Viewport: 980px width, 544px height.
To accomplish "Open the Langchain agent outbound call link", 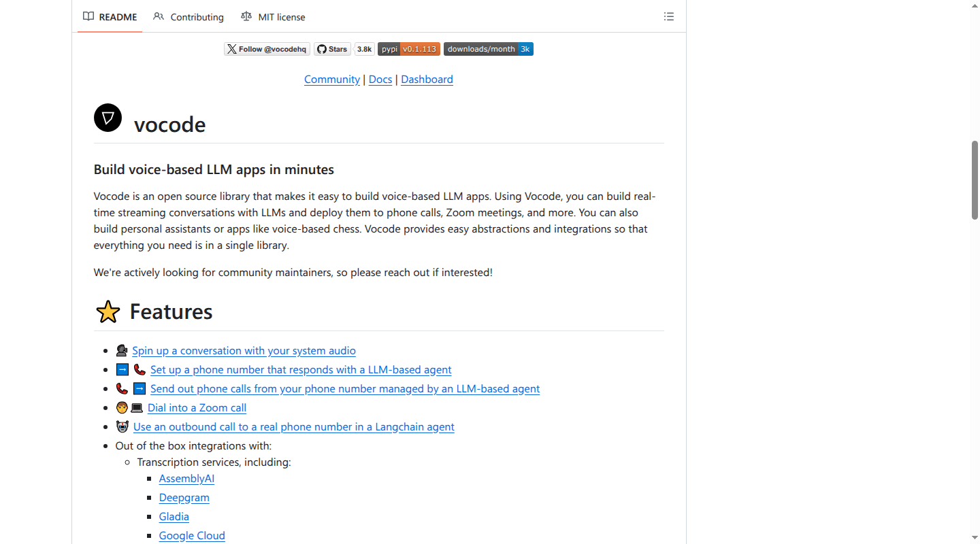I will (x=294, y=427).
